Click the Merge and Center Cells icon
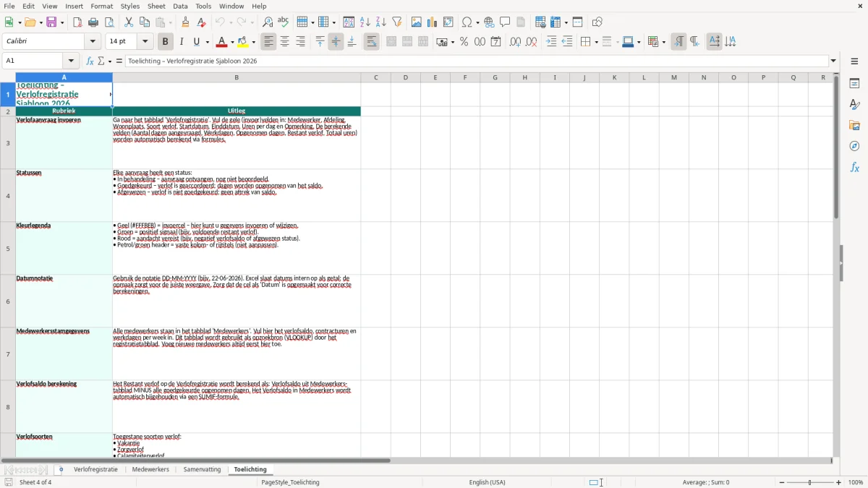Image resolution: width=868 pixels, height=488 pixels. [x=391, y=42]
